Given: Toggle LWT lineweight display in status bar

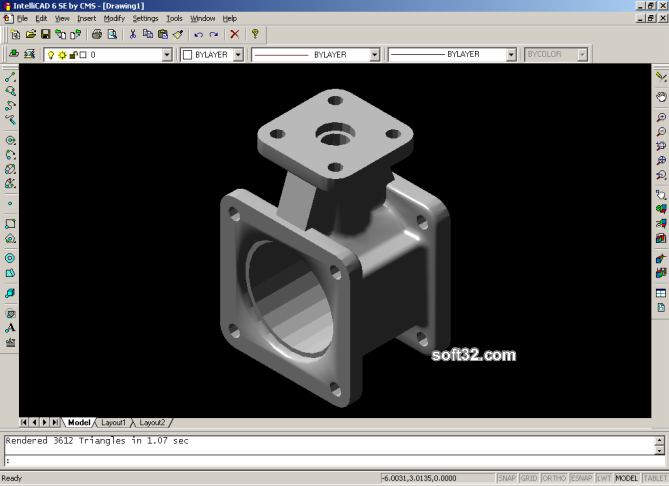Looking at the screenshot, I should pyautogui.click(x=604, y=478).
